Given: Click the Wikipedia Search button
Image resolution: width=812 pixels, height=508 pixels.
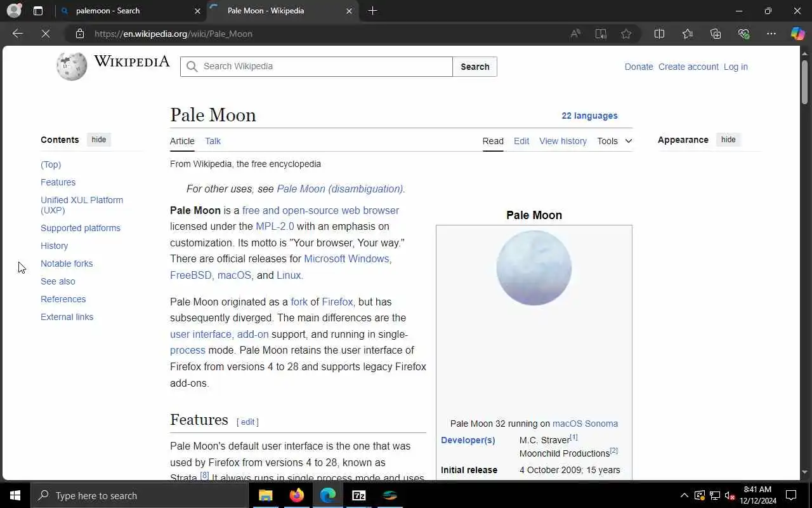Looking at the screenshot, I should coord(475,67).
